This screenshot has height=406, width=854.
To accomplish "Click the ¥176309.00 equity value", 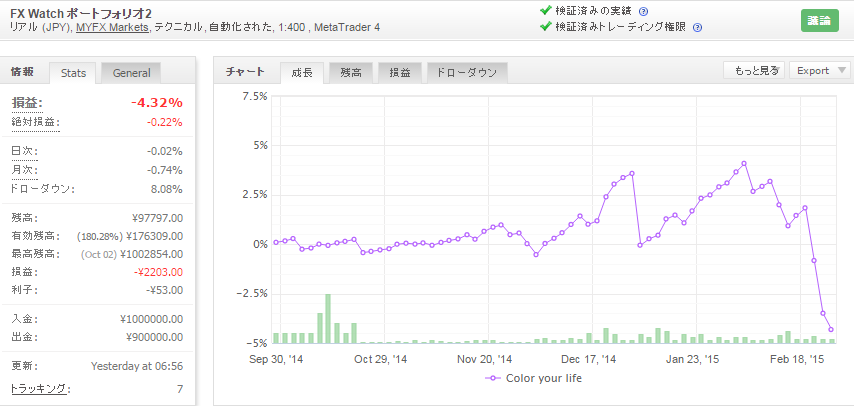I will coord(155,237).
